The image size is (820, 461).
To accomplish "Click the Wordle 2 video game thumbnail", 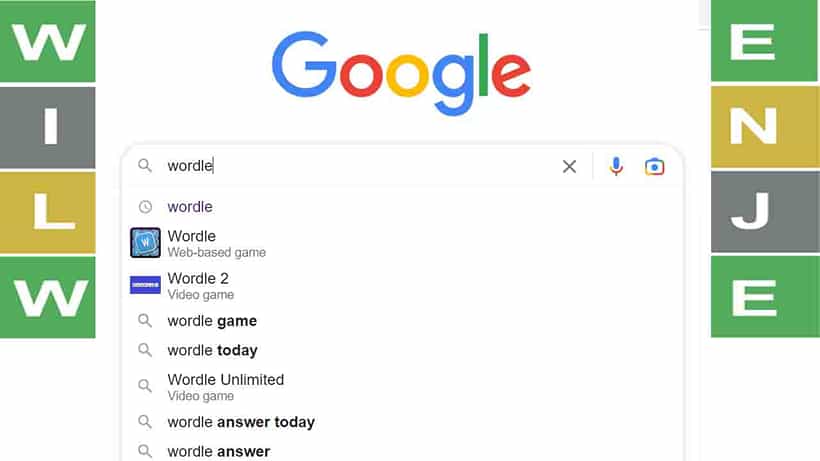I will [145, 285].
